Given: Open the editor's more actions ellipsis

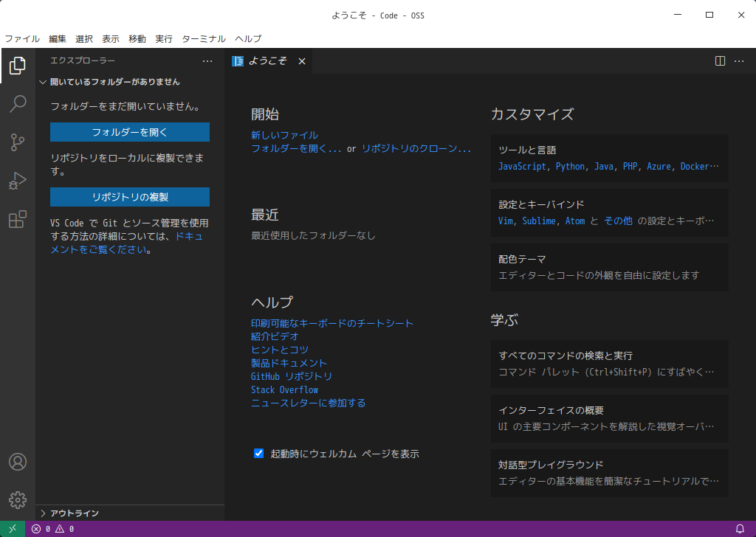Looking at the screenshot, I should click(x=738, y=61).
